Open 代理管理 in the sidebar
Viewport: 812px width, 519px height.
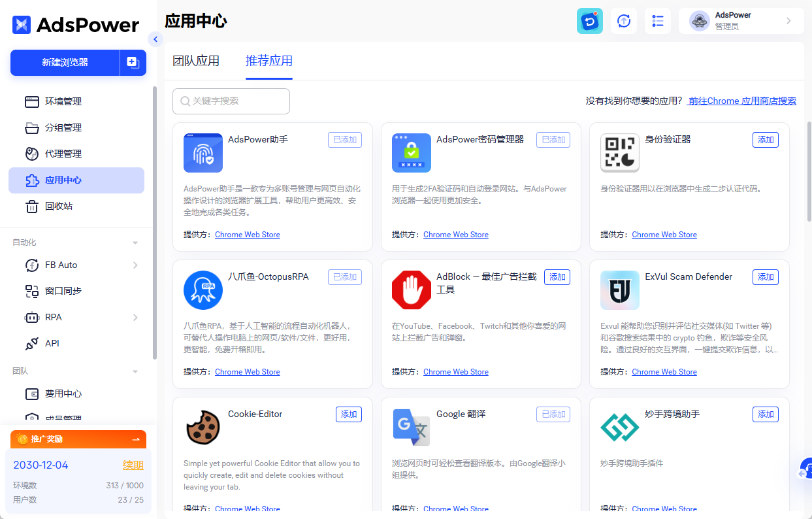(76, 154)
